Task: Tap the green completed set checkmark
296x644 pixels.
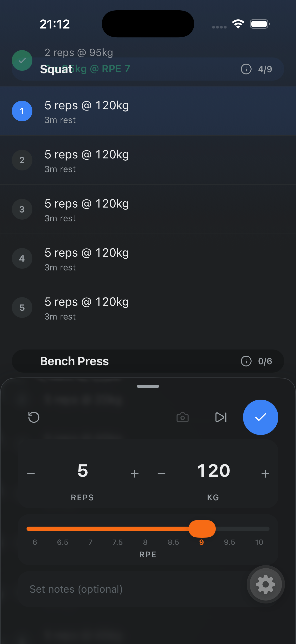Action: coord(22,60)
